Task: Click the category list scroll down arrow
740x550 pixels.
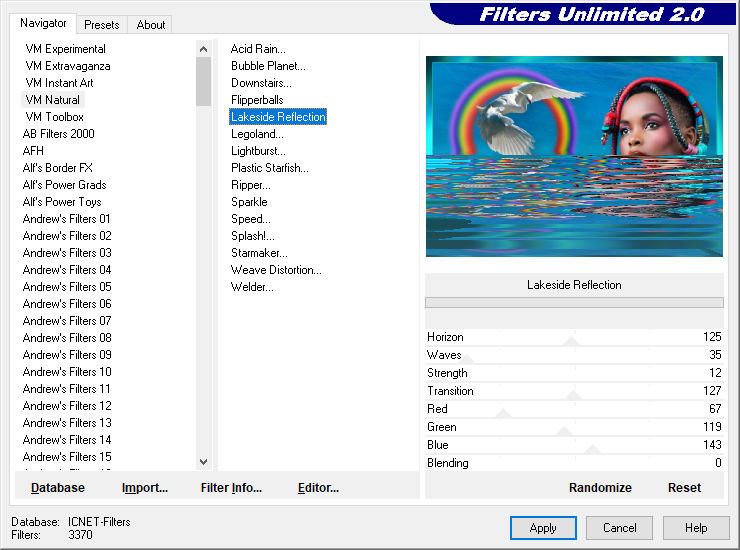Action: click(203, 462)
